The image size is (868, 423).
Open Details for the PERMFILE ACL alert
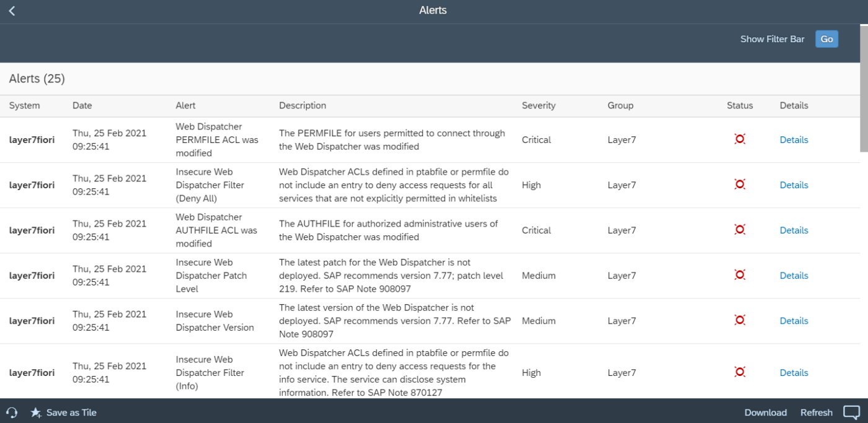(794, 139)
